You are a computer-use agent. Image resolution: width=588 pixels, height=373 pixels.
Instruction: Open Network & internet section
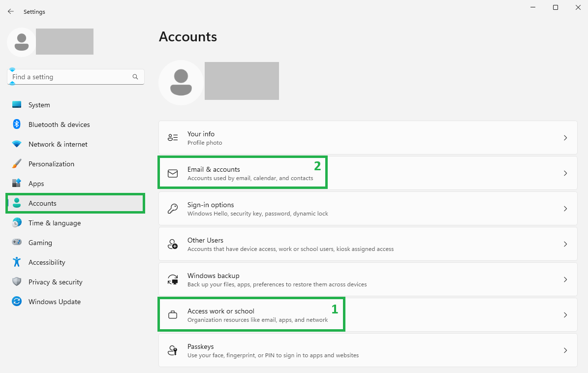pyautogui.click(x=75, y=144)
